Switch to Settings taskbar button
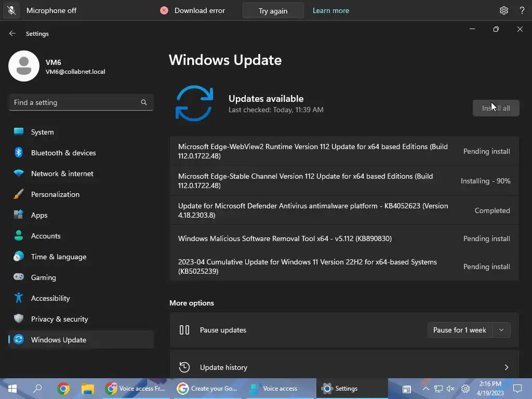Image resolution: width=532 pixels, height=399 pixels. pos(352,389)
